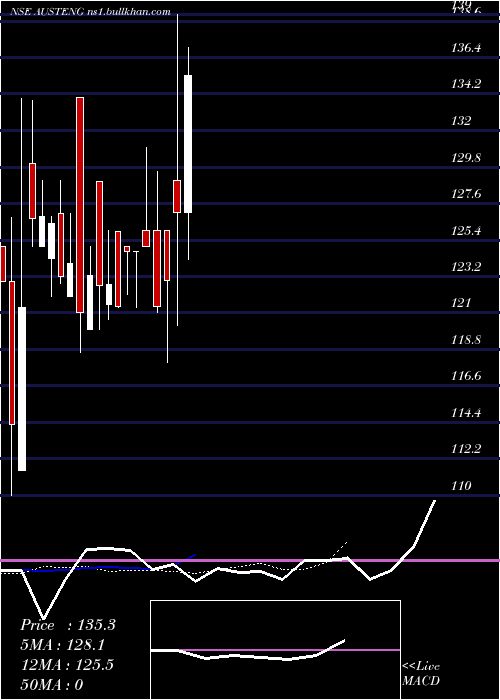Click the 121 price axis label
This screenshot has height=700, width=500.
pos(461,303)
